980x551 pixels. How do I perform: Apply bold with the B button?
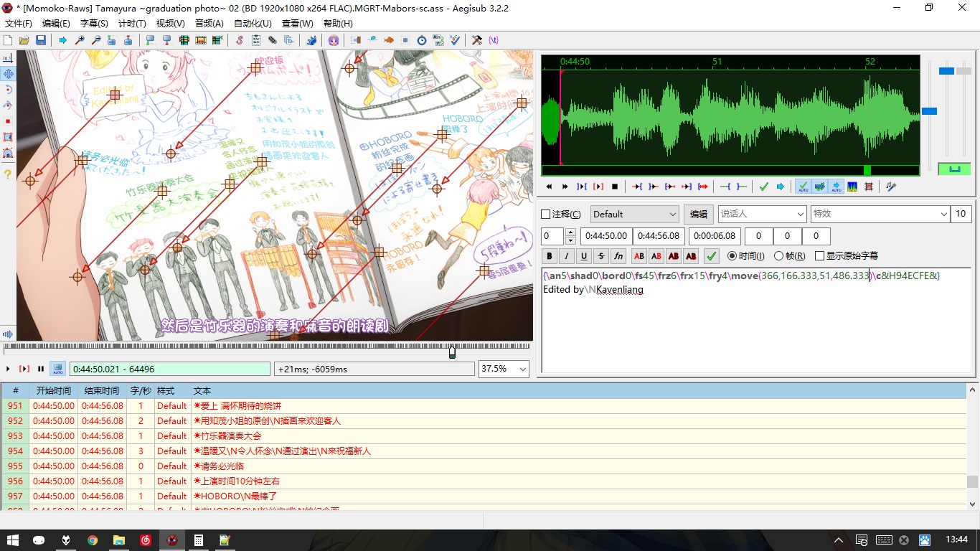pos(550,255)
